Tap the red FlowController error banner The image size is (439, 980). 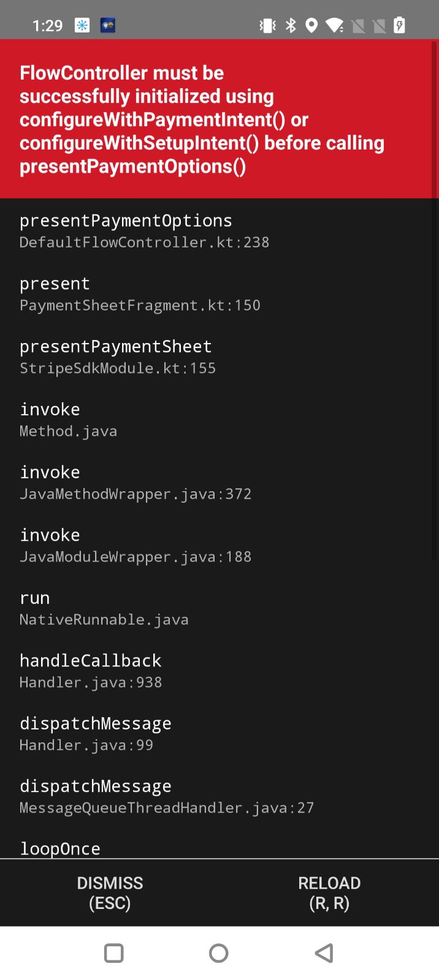[x=219, y=118]
